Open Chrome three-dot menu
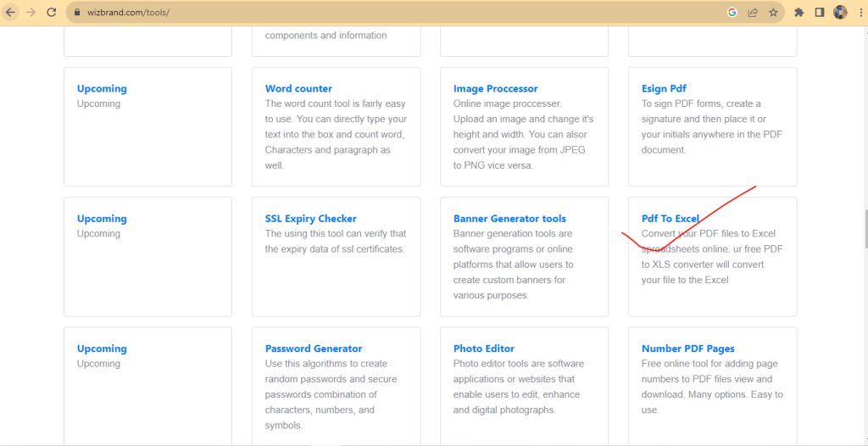 [x=859, y=13]
